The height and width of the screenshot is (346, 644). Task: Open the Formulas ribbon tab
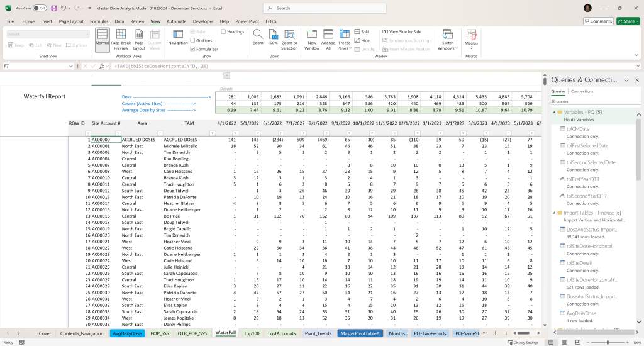coord(99,21)
